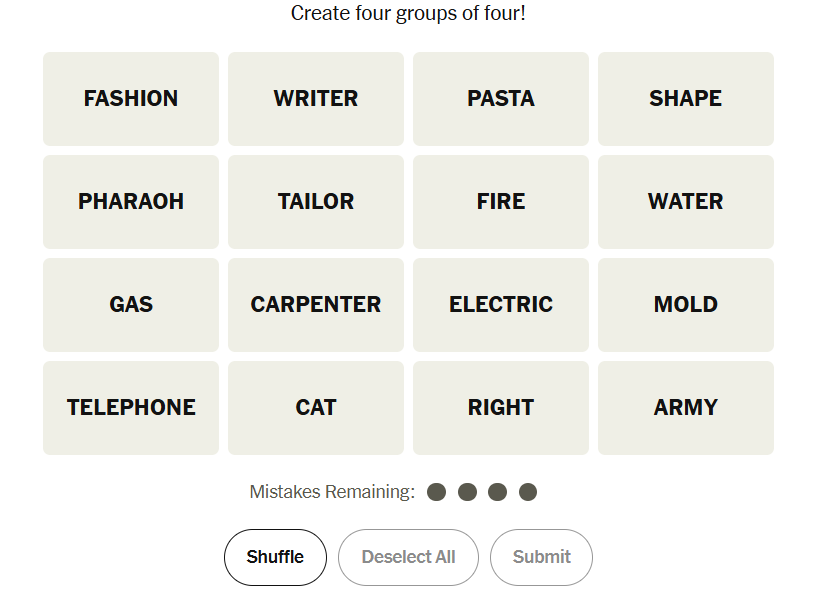Click the first mistakes remaining dot
This screenshot has height=613, width=823.
click(436, 492)
